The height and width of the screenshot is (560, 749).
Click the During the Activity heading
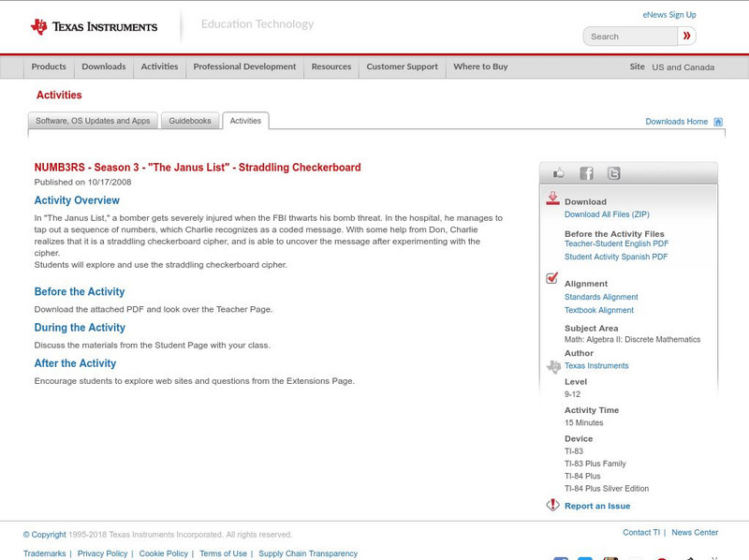tap(80, 328)
